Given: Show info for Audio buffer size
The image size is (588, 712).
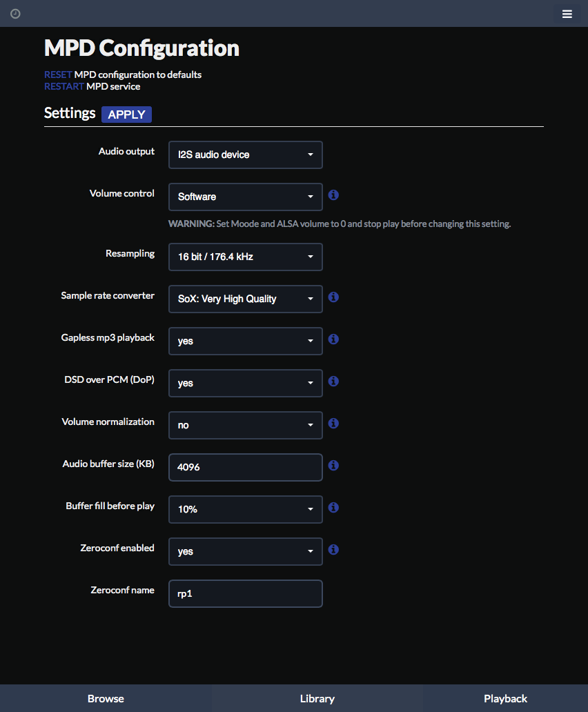Looking at the screenshot, I should (333, 466).
